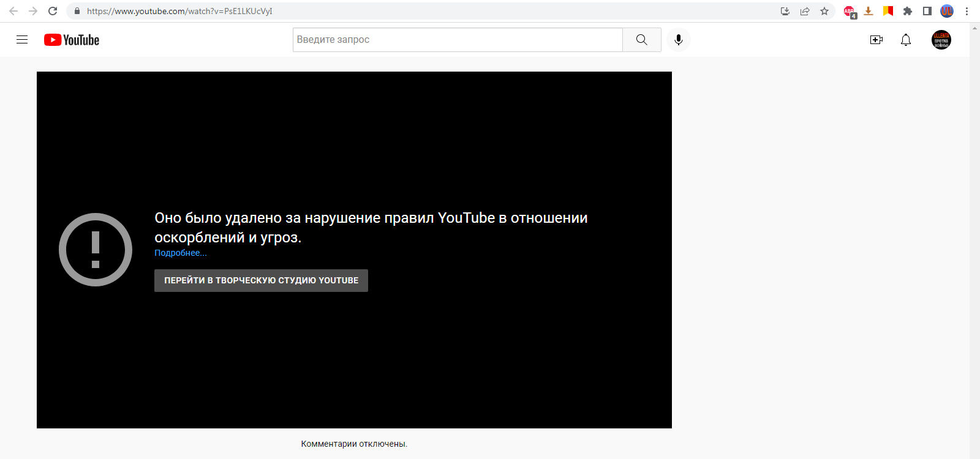Open the Extensions puzzle menu
The width and height of the screenshot is (980, 459).
click(x=908, y=11)
